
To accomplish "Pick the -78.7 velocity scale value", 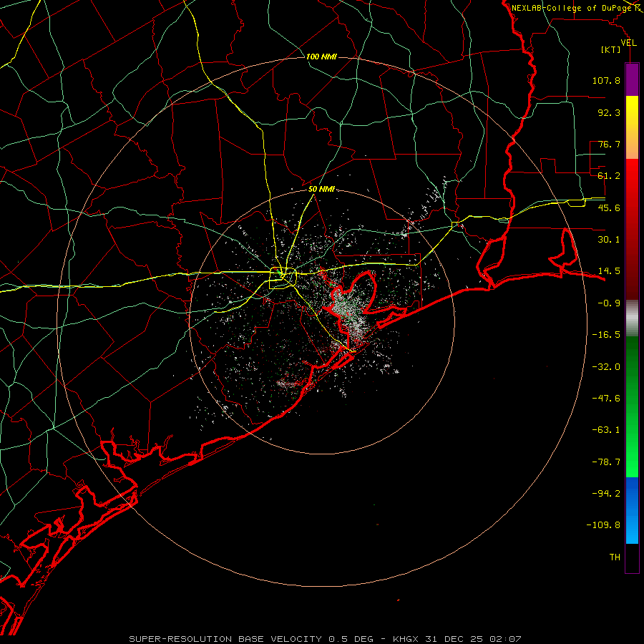I will tap(606, 462).
